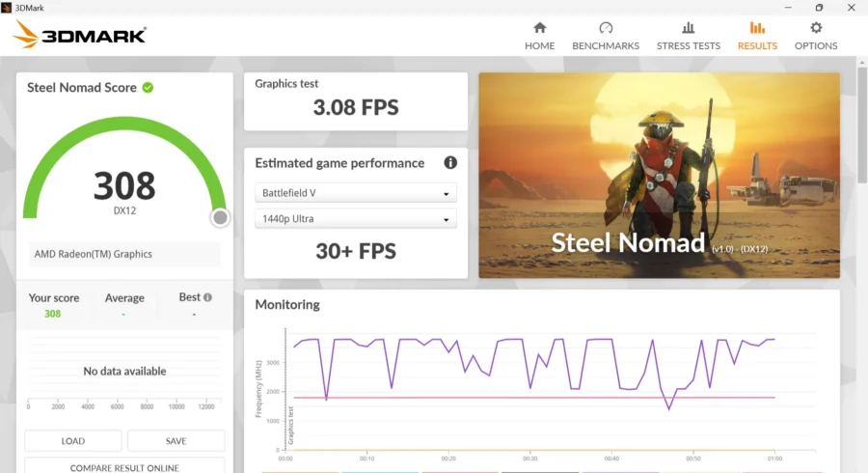The width and height of the screenshot is (868, 473).
Task: Select the RESULTS tab
Action: (x=757, y=37)
